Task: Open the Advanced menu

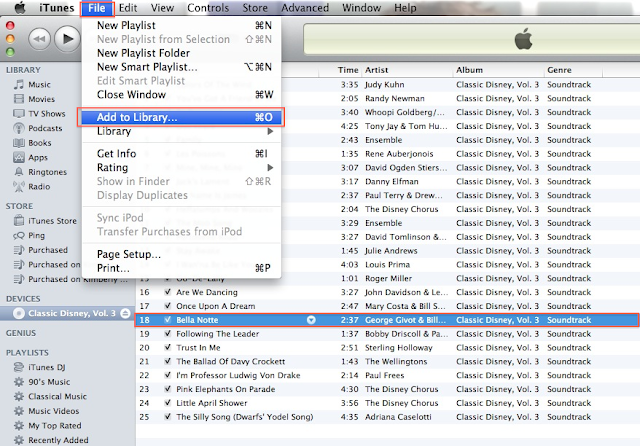Action: 305,8
